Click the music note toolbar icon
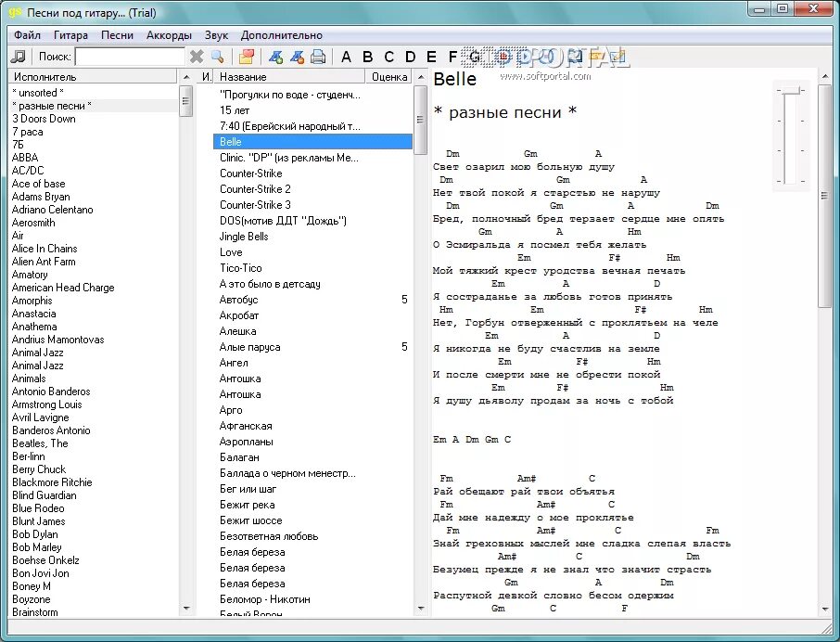The width and height of the screenshot is (840, 642). pyautogui.click(x=18, y=57)
